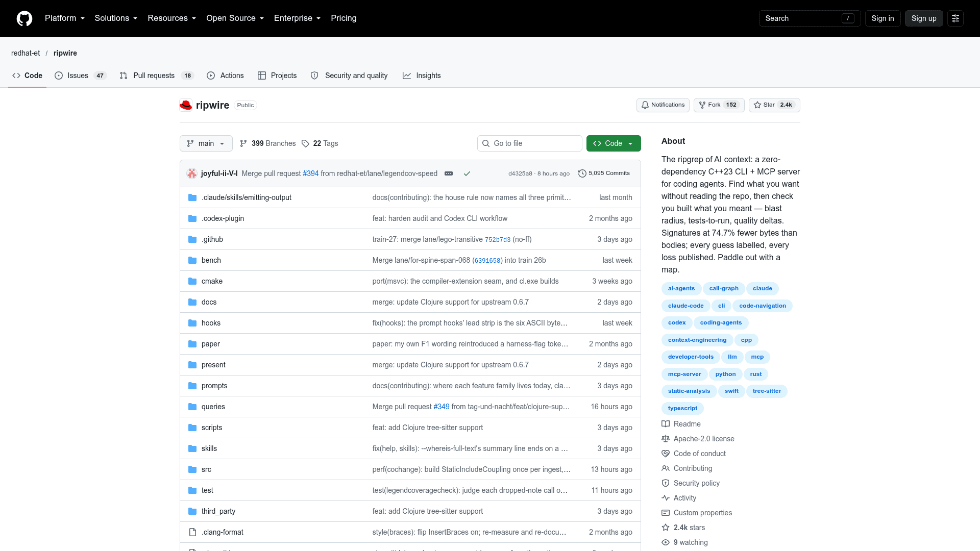The width and height of the screenshot is (980, 551).
Task: Click the green check status icon on the latest commit
Action: click(x=467, y=173)
